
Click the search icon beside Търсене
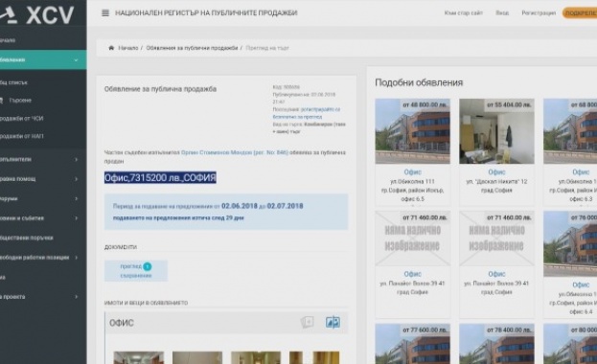[x=2, y=101]
